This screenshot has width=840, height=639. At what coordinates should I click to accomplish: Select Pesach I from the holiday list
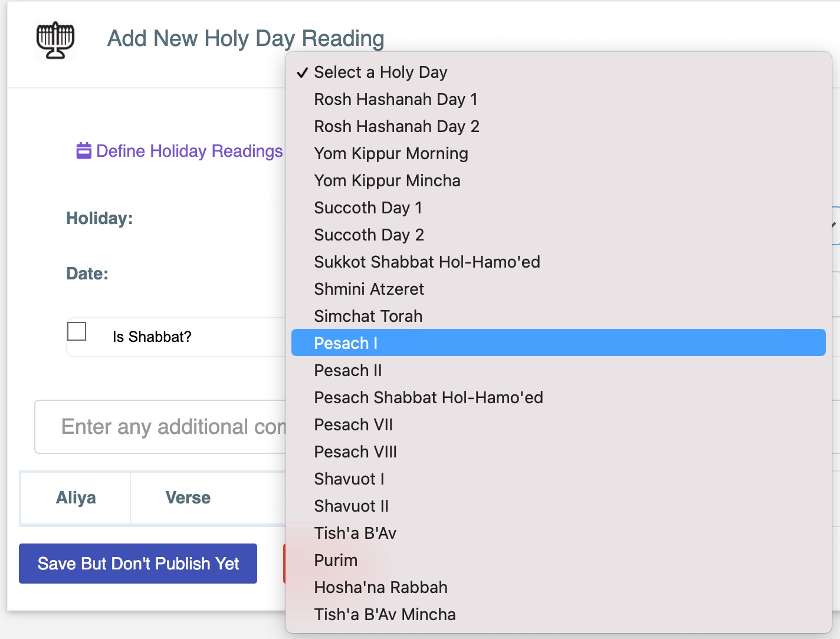coord(558,343)
